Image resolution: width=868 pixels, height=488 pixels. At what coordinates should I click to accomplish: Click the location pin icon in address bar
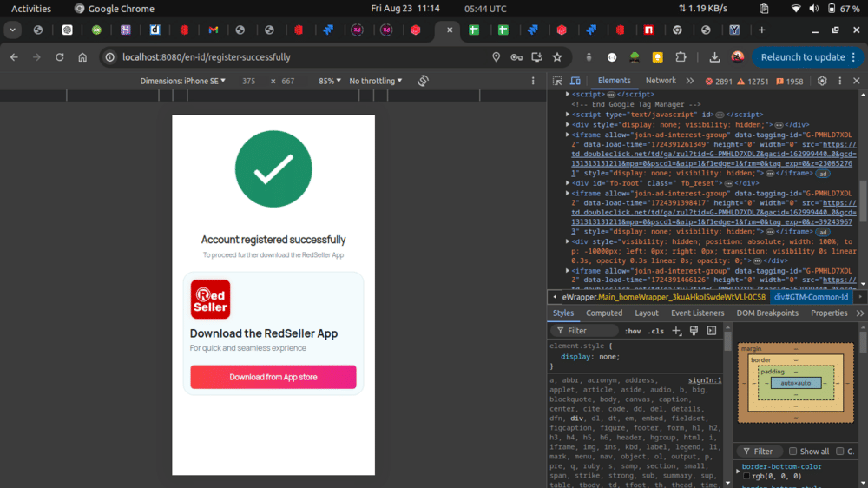coord(496,57)
